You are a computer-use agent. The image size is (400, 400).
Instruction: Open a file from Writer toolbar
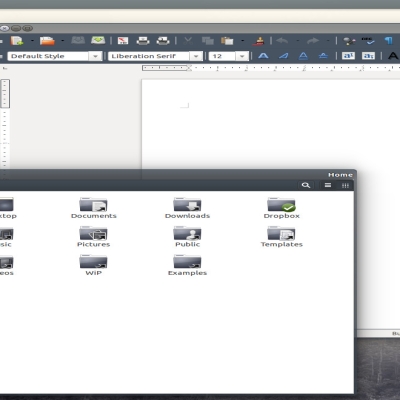pos(47,41)
